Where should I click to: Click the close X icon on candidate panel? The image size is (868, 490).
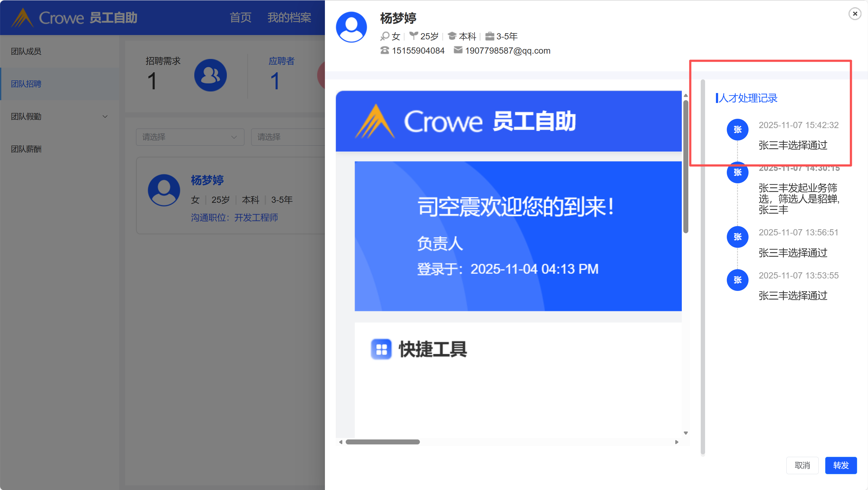click(x=855, y=14)
